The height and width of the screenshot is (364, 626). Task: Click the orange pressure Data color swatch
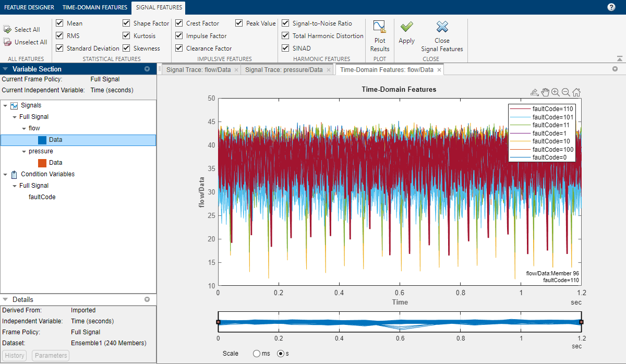[43, 163]
